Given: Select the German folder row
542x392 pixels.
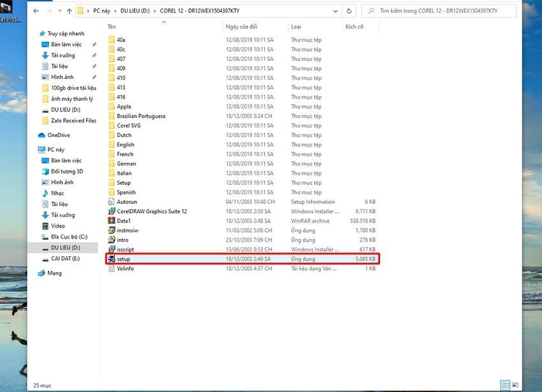Looking at the screenshot, I should (x=242, y=164).
